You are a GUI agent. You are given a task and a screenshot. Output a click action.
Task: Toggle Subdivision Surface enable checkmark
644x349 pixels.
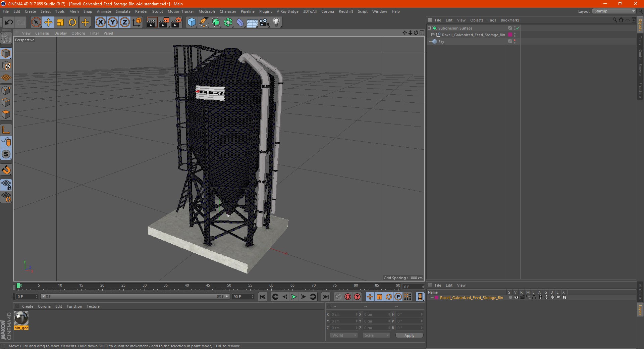(x=518, y=28)
